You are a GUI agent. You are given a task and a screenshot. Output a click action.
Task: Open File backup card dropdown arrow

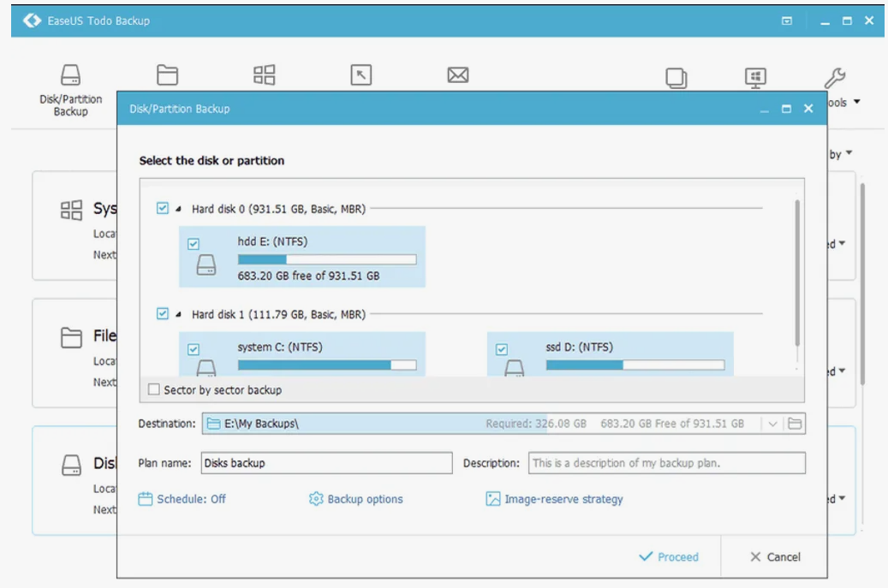click(x=842, y=371)
